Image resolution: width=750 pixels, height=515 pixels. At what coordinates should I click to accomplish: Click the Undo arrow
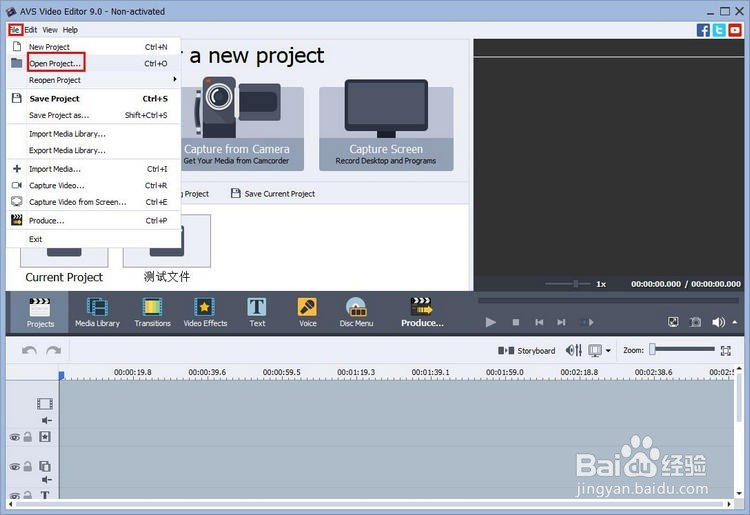point(29,351)
